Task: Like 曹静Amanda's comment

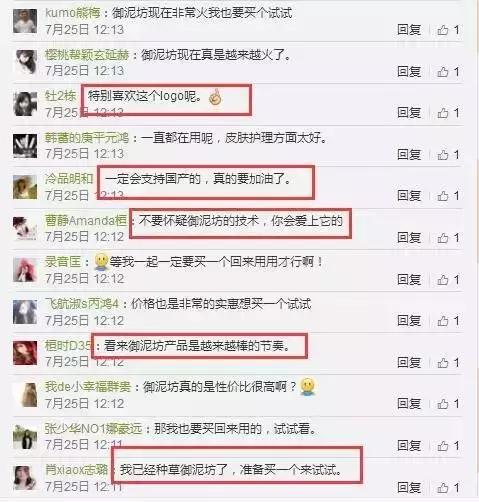Action: [448, 238]
